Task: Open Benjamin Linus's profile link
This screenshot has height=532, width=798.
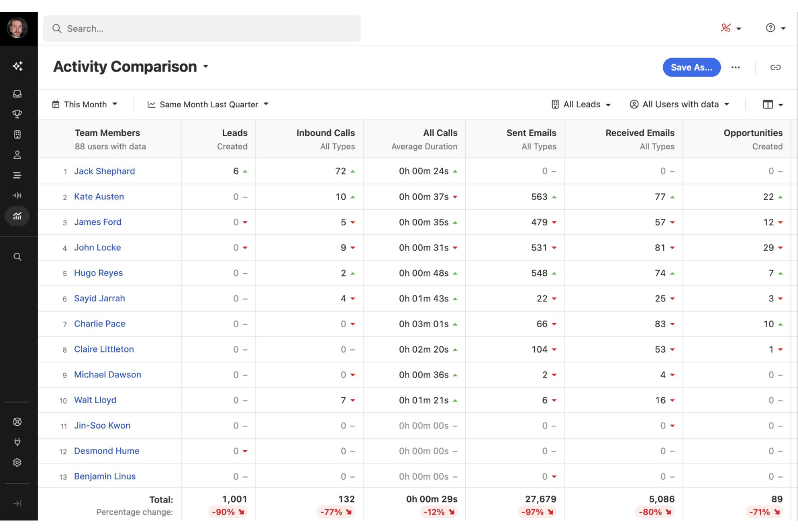Action: pyautogui.click(x=105, y=476)
